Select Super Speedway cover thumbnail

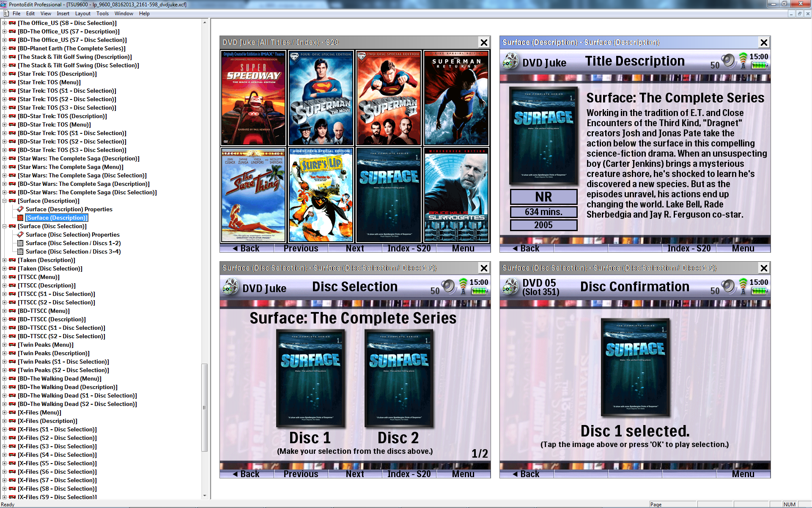[253, 98]
